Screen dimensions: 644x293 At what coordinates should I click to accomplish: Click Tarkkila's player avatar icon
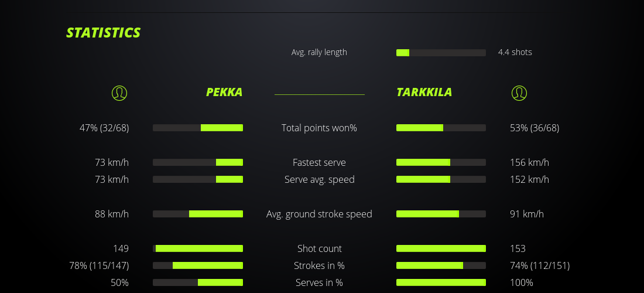tap(519, 93)
